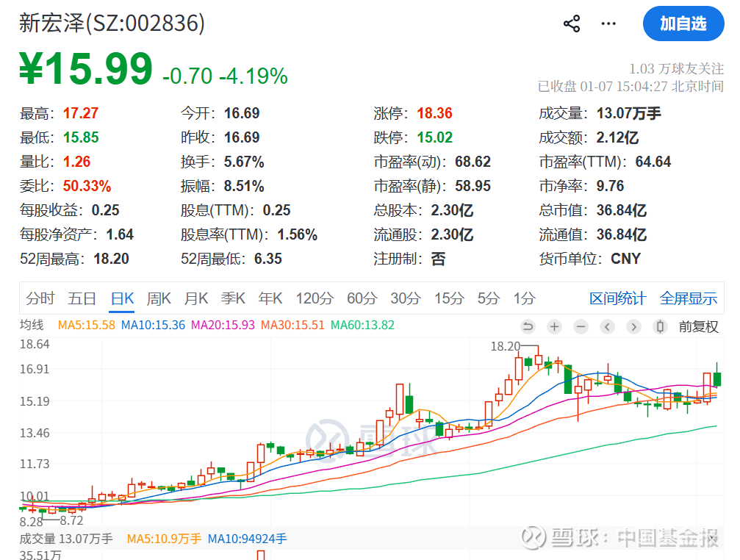Open the 区间统计 link
Viewport: 740px width, 560px height.
[x=617, y=298]
